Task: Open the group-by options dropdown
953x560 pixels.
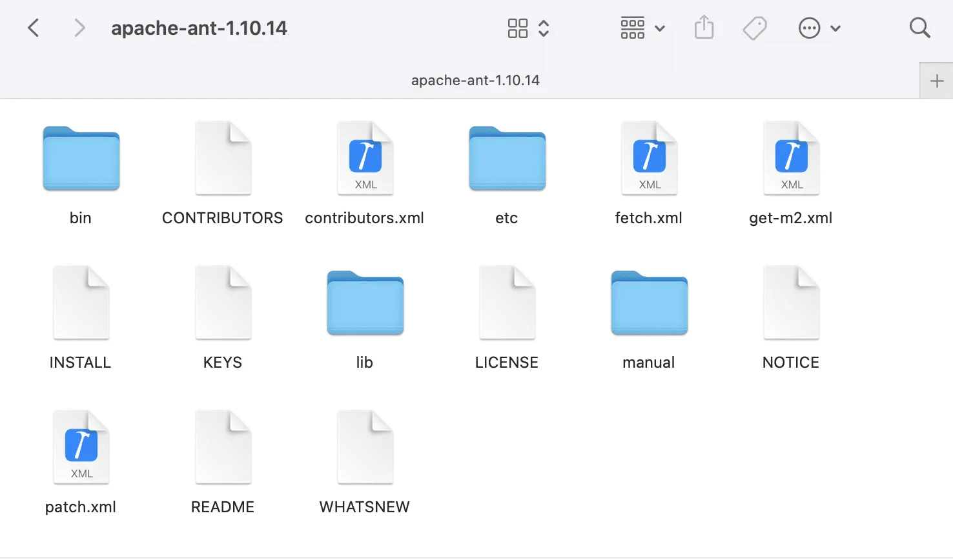Action: [x=642, y=28]
